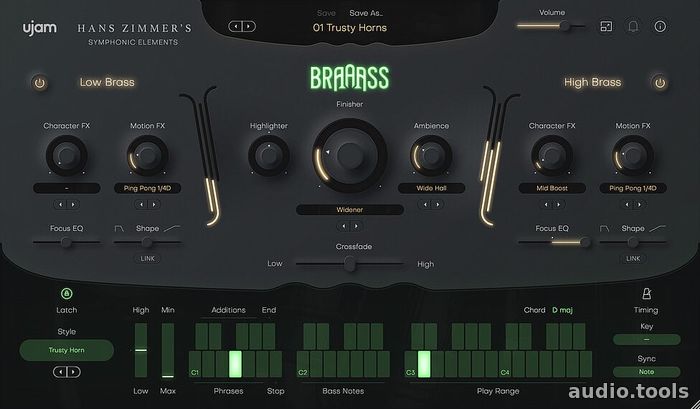Viewport: 700px width, 409px height.
Task: Click the highlighted Phrases key
Action: tap(235, 364)
